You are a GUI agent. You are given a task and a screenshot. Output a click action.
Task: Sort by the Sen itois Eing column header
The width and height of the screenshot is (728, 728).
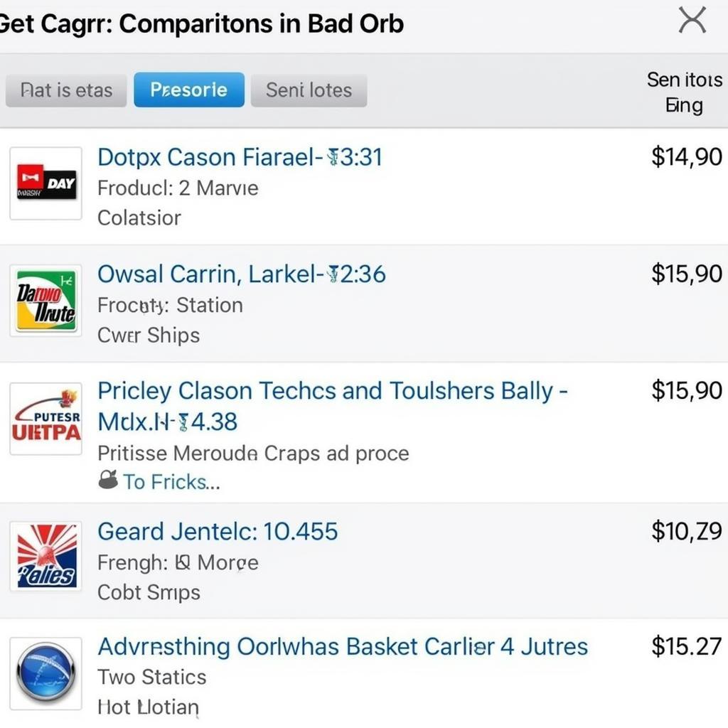pyautogui.click(x=685, y=92)
